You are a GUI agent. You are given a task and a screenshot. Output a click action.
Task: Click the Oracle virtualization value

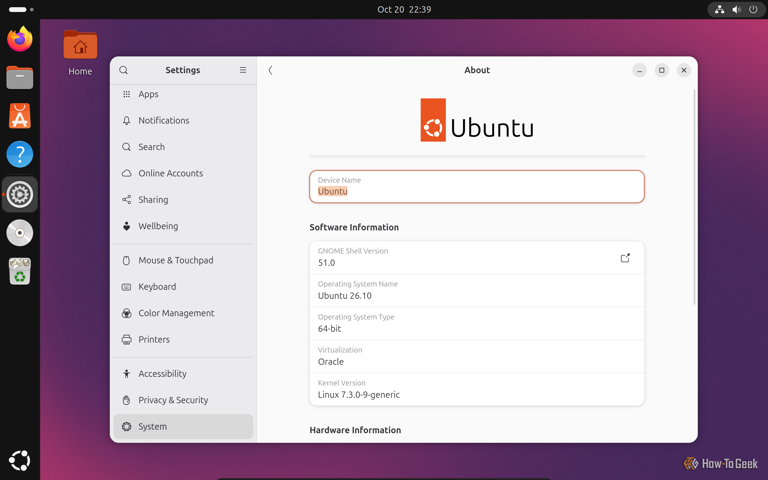[331, 362]
